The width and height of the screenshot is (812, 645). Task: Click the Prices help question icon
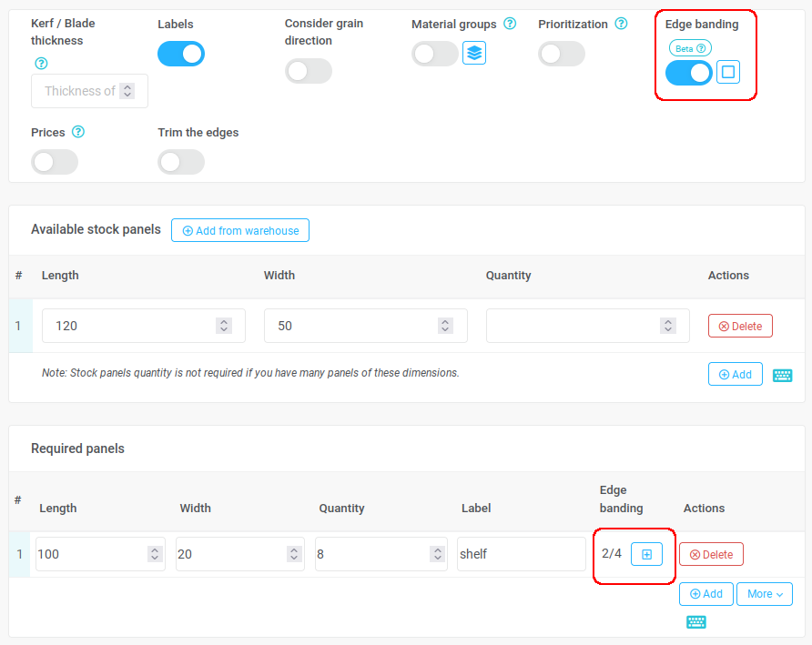pyautogui.click(x=77, y=132)
